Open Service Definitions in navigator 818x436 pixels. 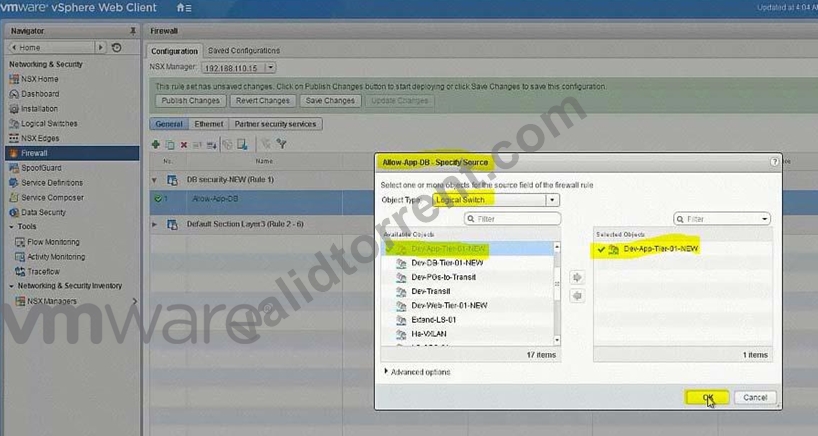(52, 183)
